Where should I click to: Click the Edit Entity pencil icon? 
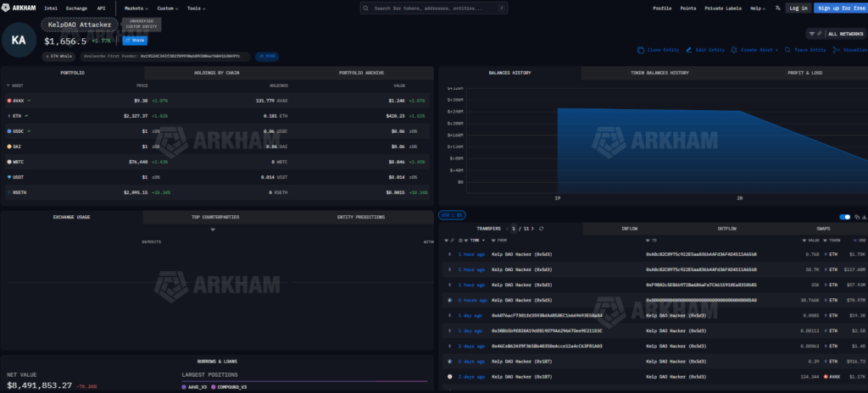pyautogui.click(x=688, y=50)
